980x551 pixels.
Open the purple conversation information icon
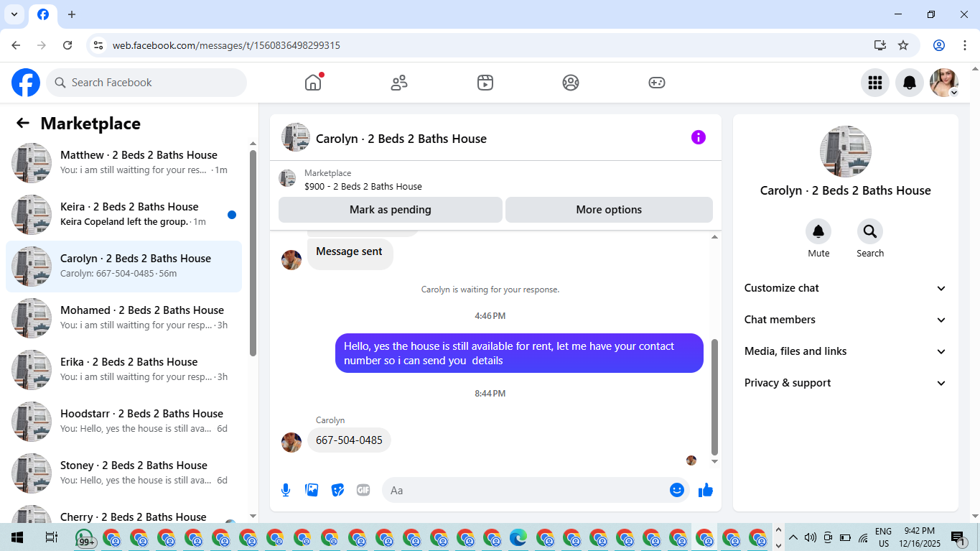point(699,138)
